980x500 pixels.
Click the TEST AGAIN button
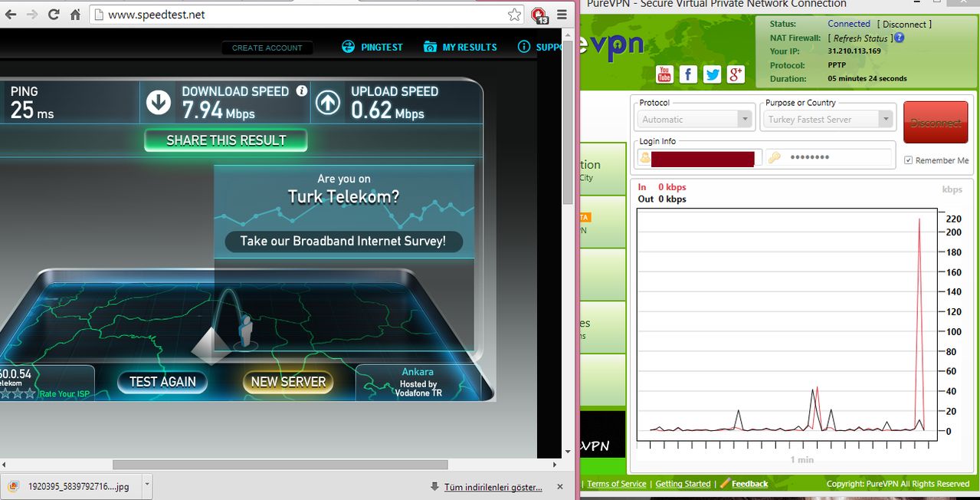162,382
